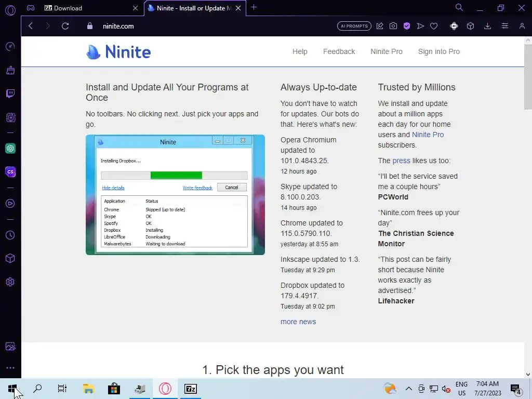Click 'Opera Chromium updated to' news text

click(309, 145)
